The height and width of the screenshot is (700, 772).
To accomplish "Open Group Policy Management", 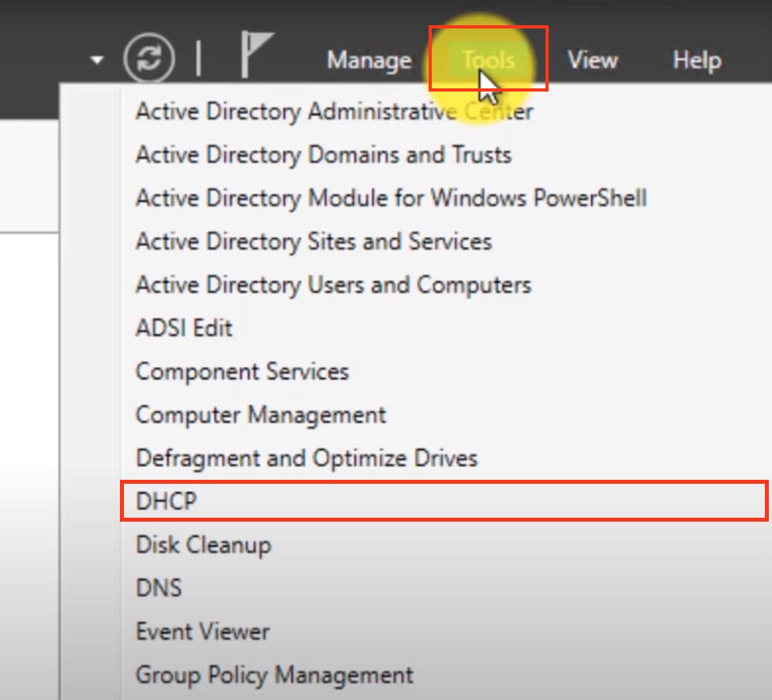I will (x=274, y=675).
